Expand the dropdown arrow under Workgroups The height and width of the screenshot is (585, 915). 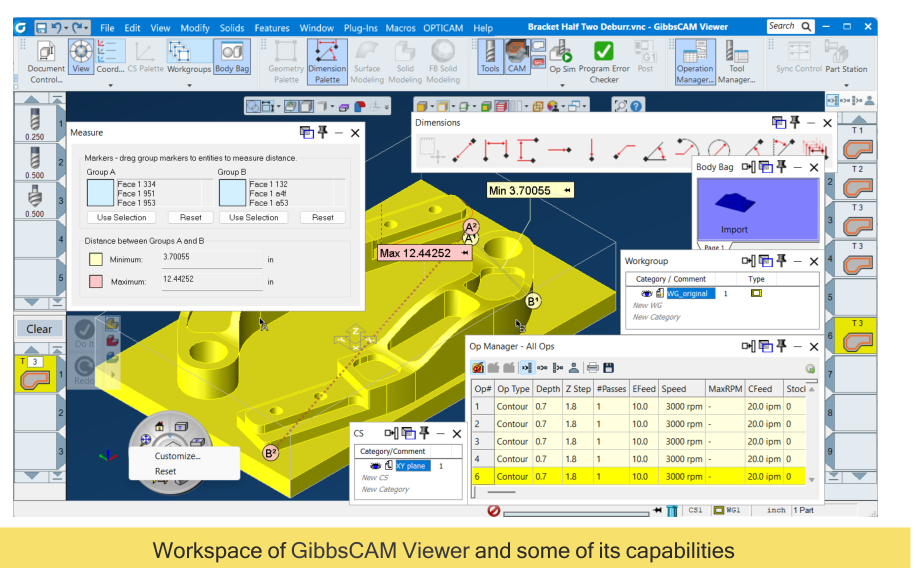(189, 85)
